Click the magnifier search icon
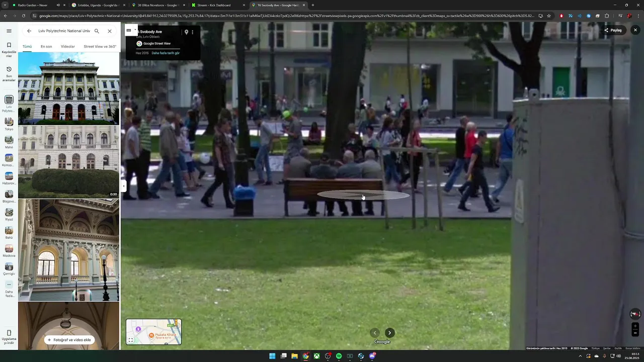The width and height of the screenshot is (644, 362). point(97,31)
